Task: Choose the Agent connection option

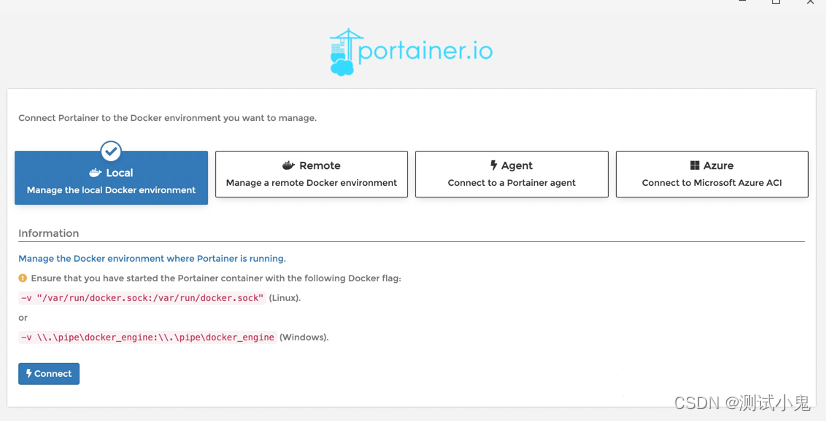Action: tap(512, 174)
